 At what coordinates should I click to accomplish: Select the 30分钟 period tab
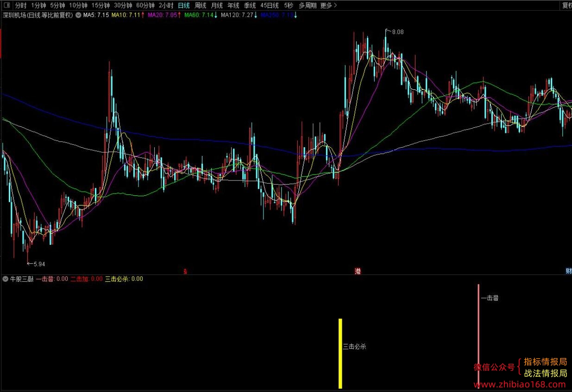123,6
